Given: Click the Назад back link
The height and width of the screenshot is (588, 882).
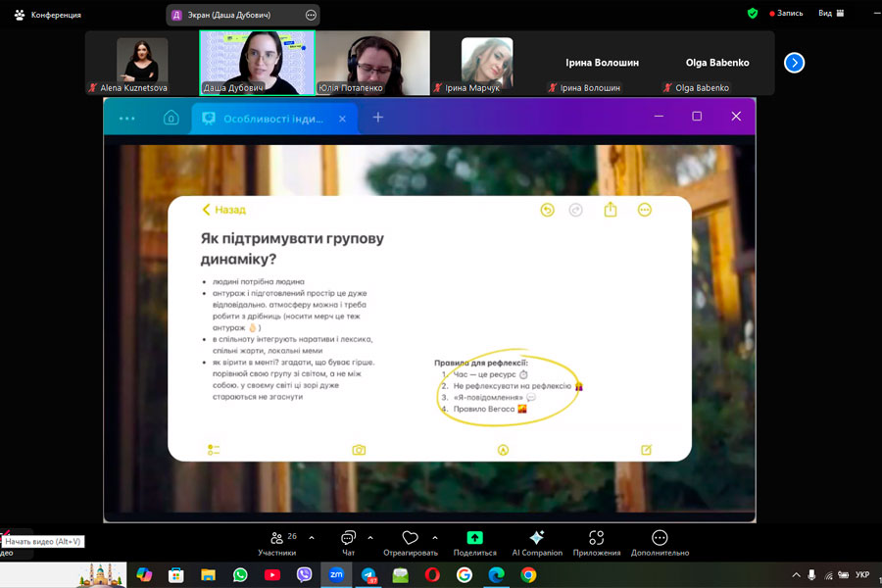Looking at the screenshot, I should 224,210.
